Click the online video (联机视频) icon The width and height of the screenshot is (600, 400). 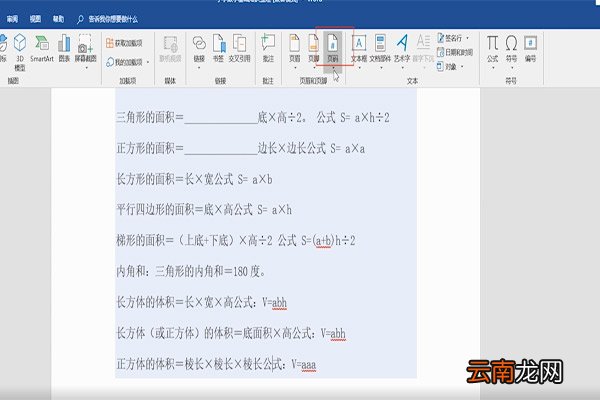(x=170, y=44)
